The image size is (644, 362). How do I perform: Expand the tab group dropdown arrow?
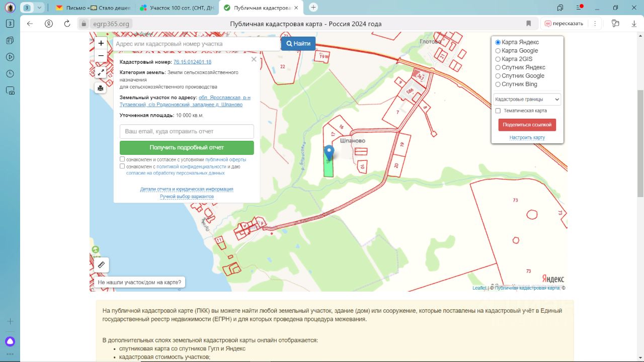[39, 8]
